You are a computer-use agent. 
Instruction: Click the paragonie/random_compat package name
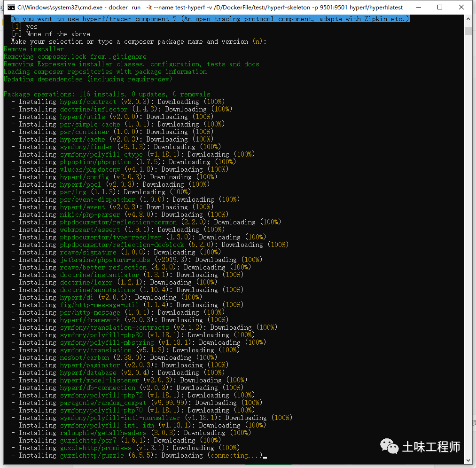(x=103, y=403)
